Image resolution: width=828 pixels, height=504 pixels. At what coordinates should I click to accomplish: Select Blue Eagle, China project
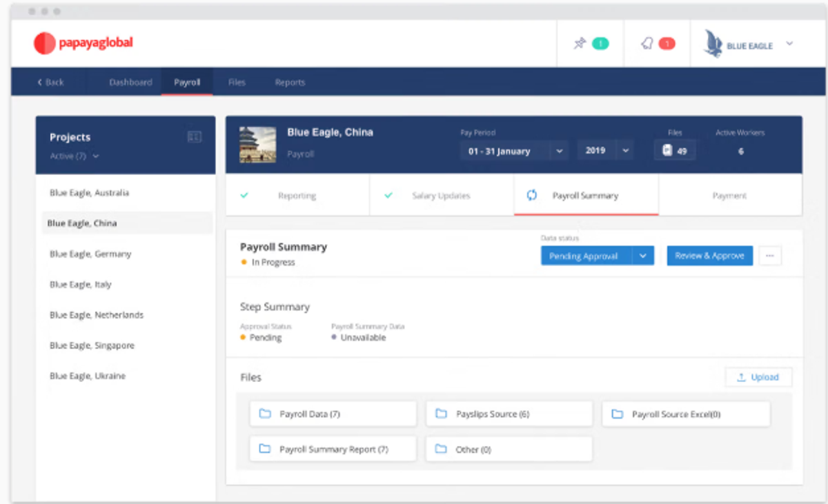pyautogui.click(x=127, y=223)
